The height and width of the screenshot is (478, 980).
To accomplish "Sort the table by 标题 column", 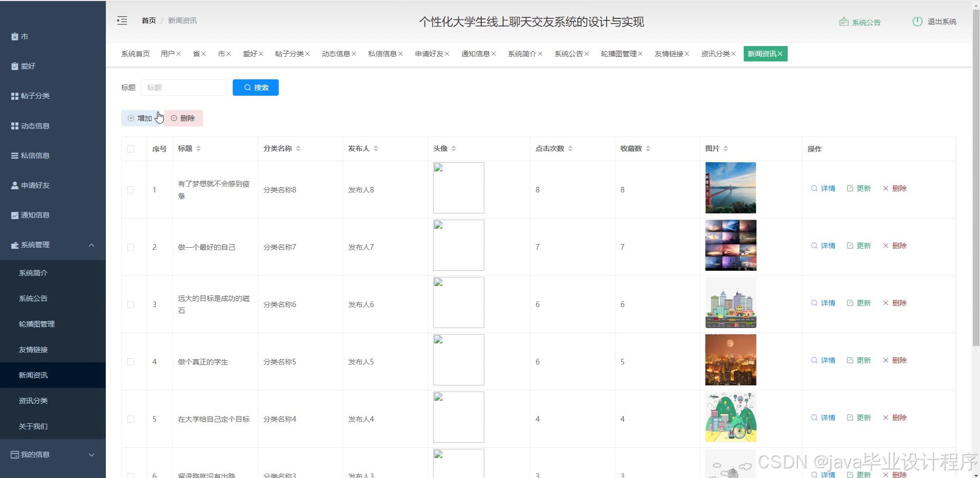I will [198, 148].
